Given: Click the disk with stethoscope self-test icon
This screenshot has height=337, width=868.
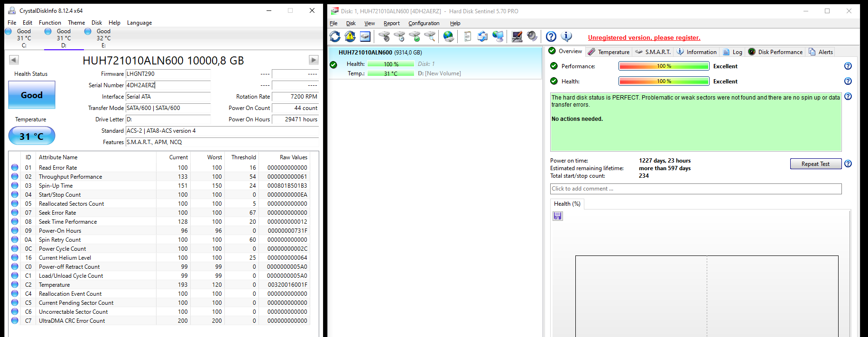Looking at the screenshot, I should [384, 36].
